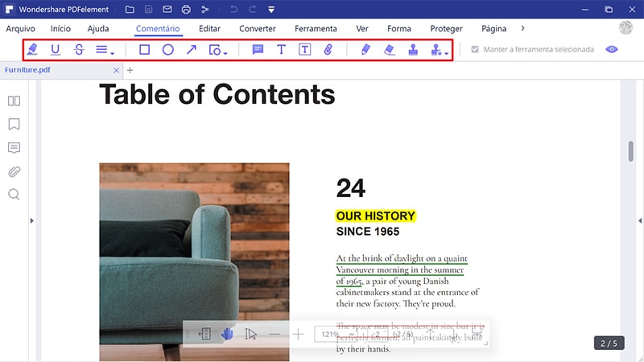Add a sticky note comment

[x=258, y=50]
